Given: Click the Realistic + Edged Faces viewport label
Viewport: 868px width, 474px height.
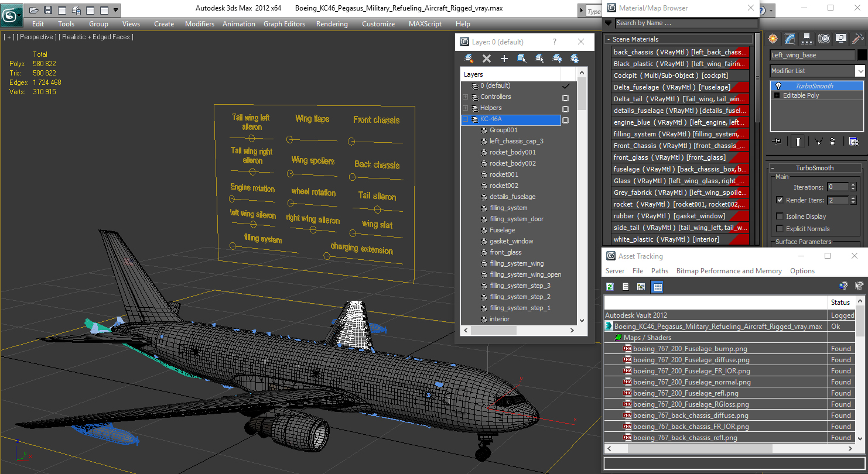Looking at the screenshot, I should pyautogui.click(x=97, y=37).
